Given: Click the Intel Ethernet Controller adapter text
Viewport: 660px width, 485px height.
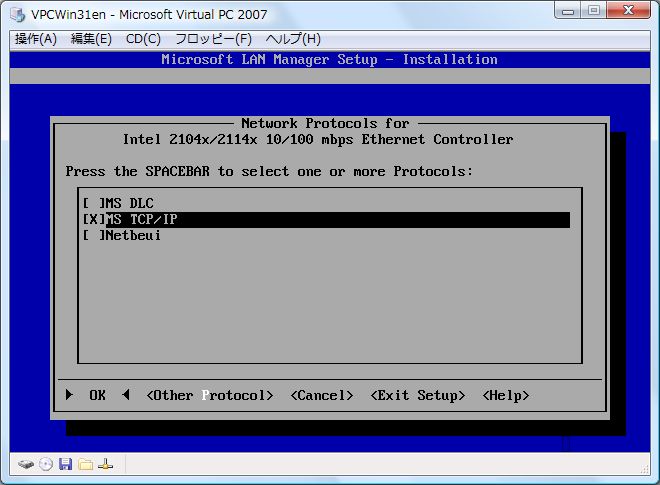Looking at the screenshot, I should click(318, 139).
